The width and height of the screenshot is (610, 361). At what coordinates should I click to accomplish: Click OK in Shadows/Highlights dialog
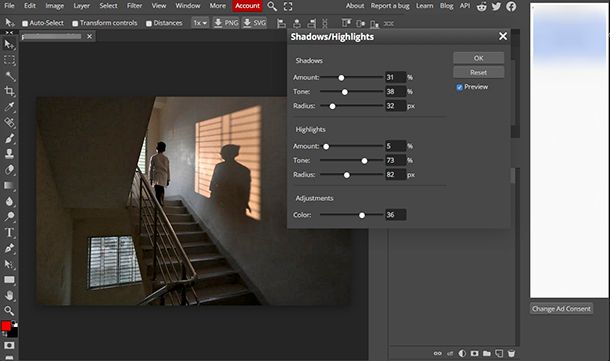[479, 58]
